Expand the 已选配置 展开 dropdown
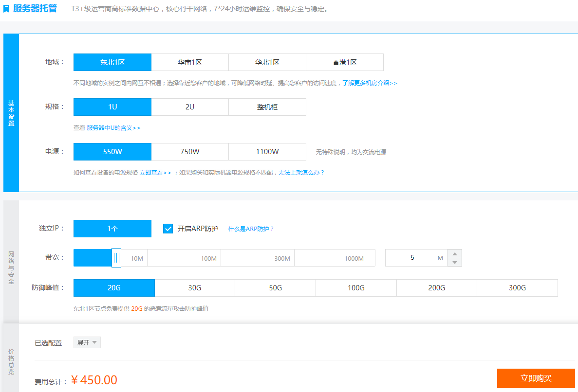Viewport: 578px width, 392px height. tap(87, 342)
